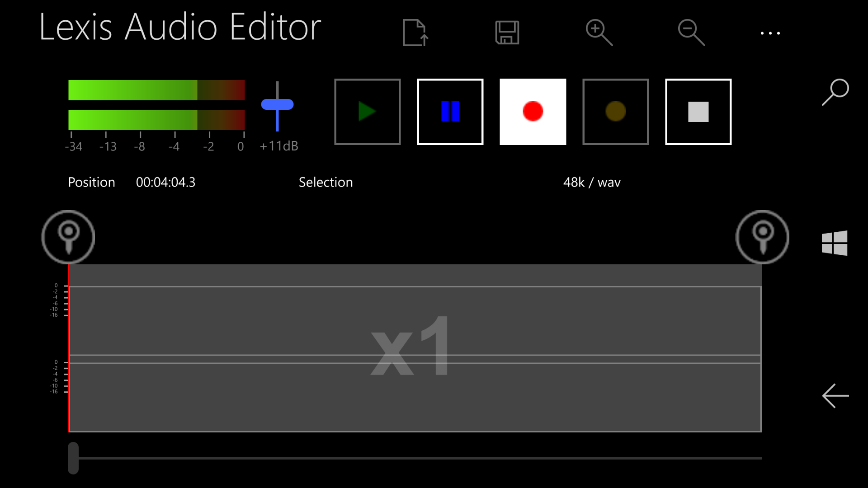Click the Position time display 00:04:04.3
The width and height of the screenshot is (868, 488).
[165, 182]
